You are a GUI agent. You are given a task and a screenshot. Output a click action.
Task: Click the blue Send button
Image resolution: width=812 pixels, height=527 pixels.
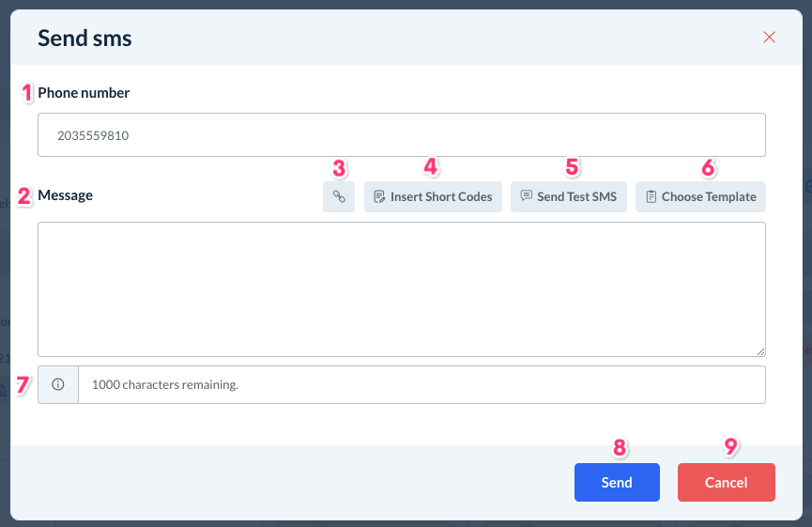[x=617, y=483]
